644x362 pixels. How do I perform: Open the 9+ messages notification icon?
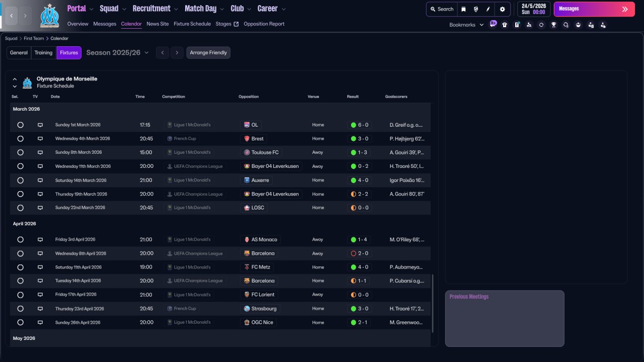coord(493,24)
